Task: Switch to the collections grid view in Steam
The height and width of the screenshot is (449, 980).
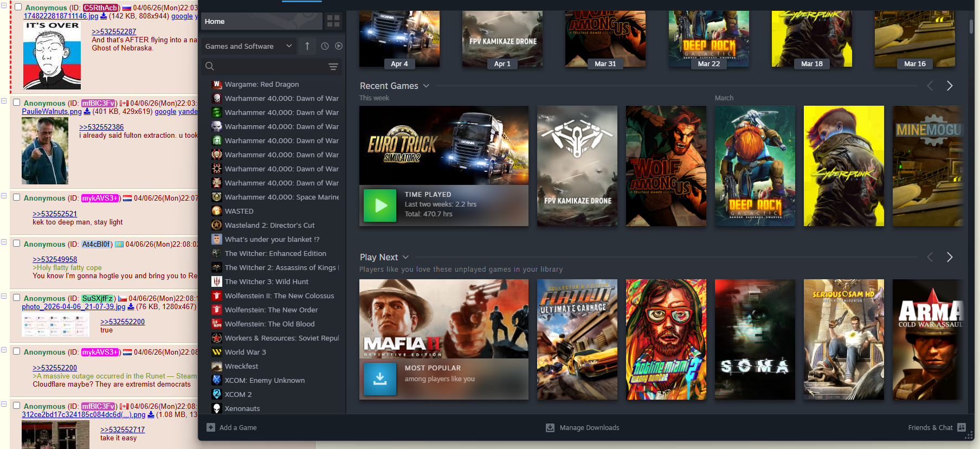Action: (x=333, y=21)
